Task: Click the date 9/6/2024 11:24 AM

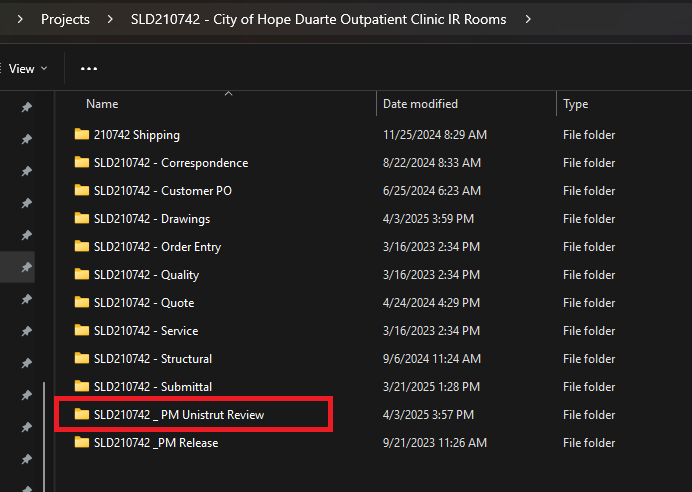Action: tap(432, 359)
